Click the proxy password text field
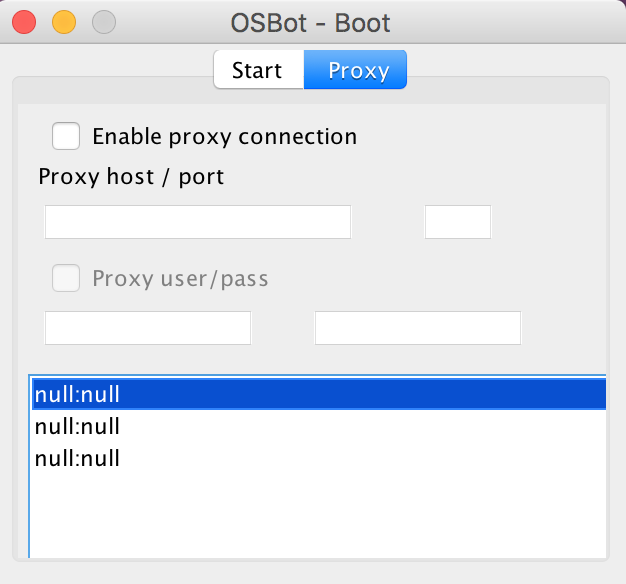 coord(417,328)
